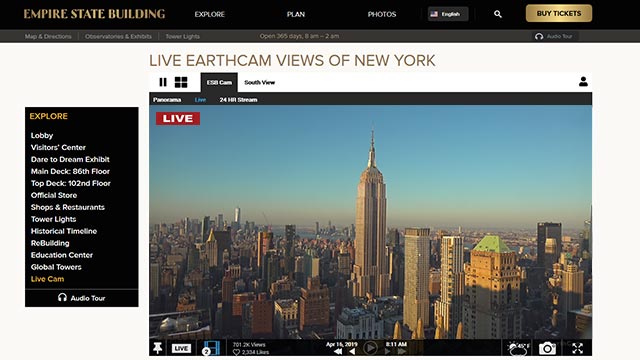Open the site search magnifier
Image resolution: width=640 pixels, height=360 pixels.
pyautogui.click(x=498, y=14)
